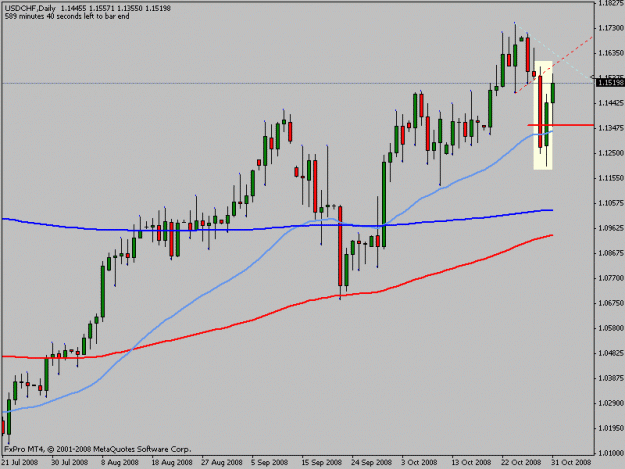Click the date label 5 Sep 2008

click(269, 462)
